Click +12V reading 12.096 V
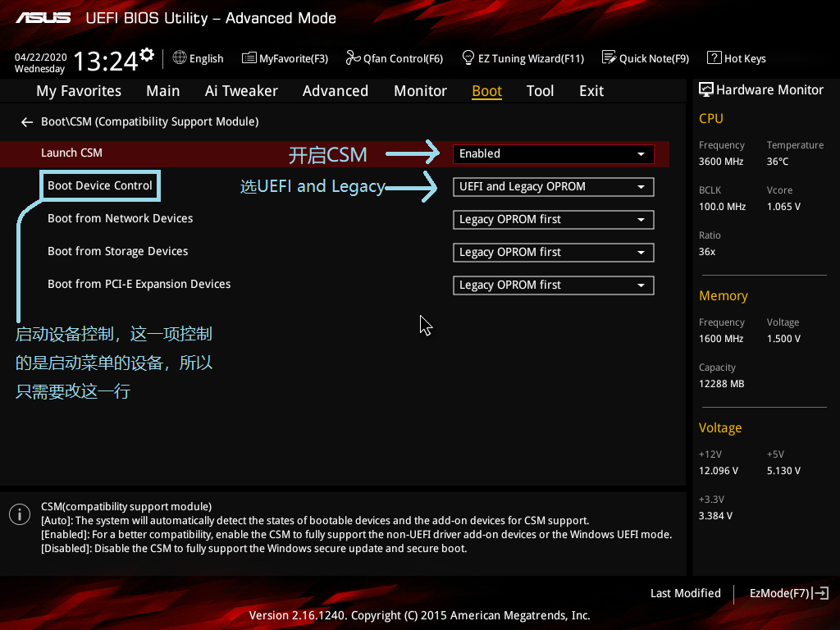The image size is (840, 630). (719, 470)
